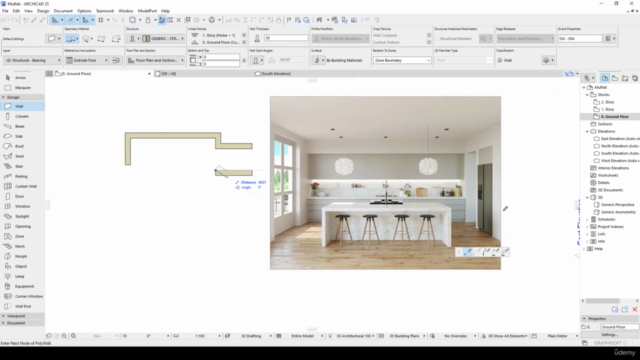
Task: Collapse the Design toolbox group
Action: 3,98
